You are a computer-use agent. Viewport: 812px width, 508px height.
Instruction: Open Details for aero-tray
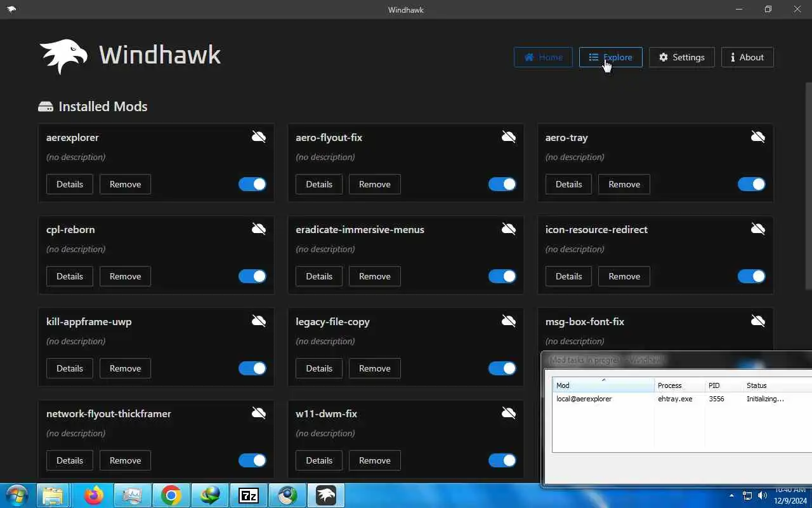coord(568,184)
